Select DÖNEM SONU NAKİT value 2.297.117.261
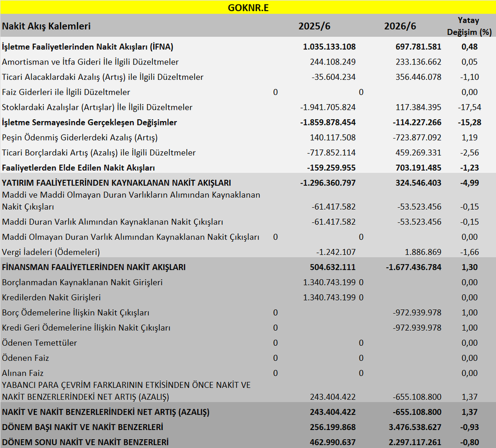 point(415,442)
